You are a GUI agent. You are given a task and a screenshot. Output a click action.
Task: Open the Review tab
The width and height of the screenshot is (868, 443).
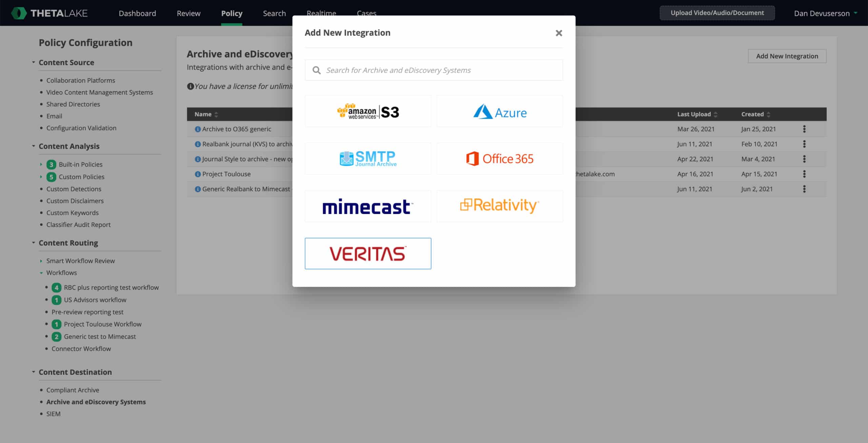point(189,13)
